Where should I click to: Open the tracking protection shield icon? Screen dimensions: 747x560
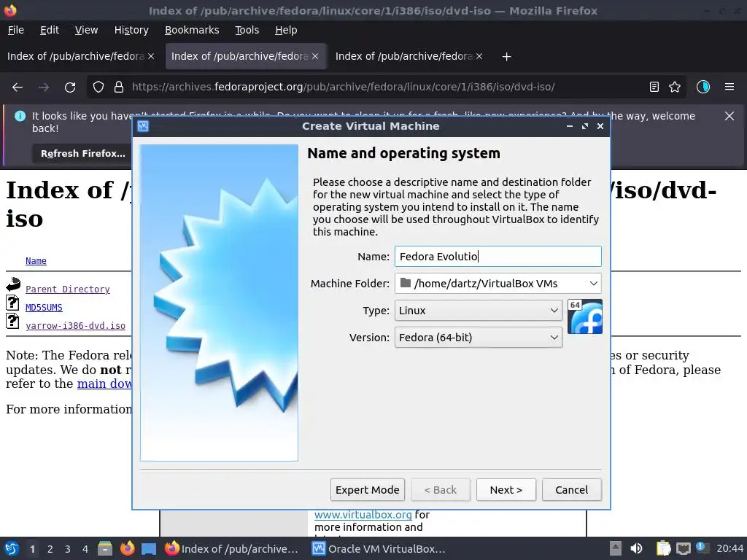point(98,87)
